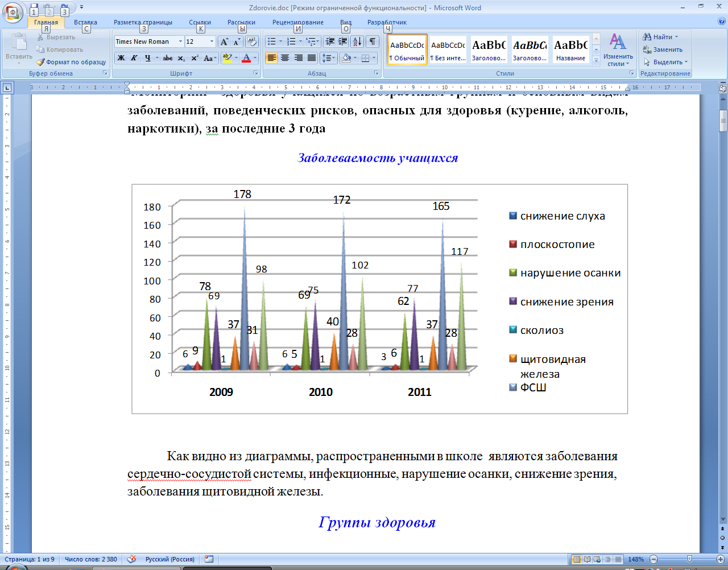
Task: Click Изменить стили button
Action: click(x=618, y=50)
